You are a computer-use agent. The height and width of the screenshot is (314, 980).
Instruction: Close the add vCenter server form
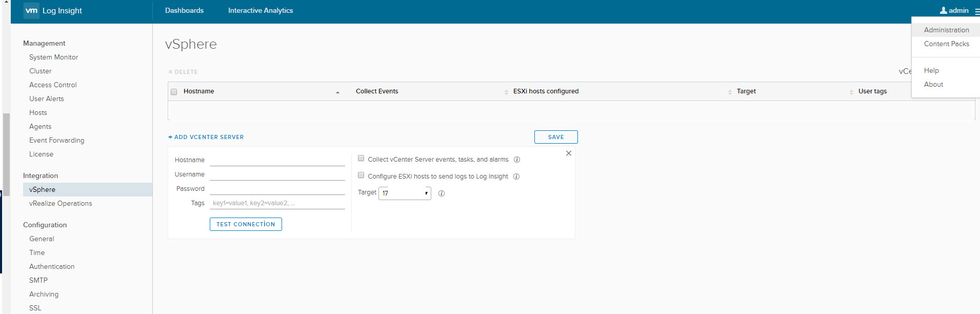point(568,153)
